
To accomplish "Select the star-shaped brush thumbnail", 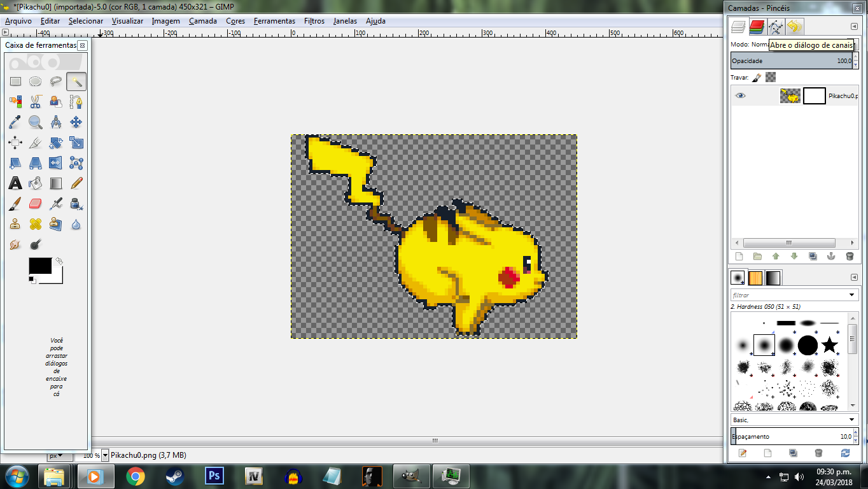I will click(829, 345).
